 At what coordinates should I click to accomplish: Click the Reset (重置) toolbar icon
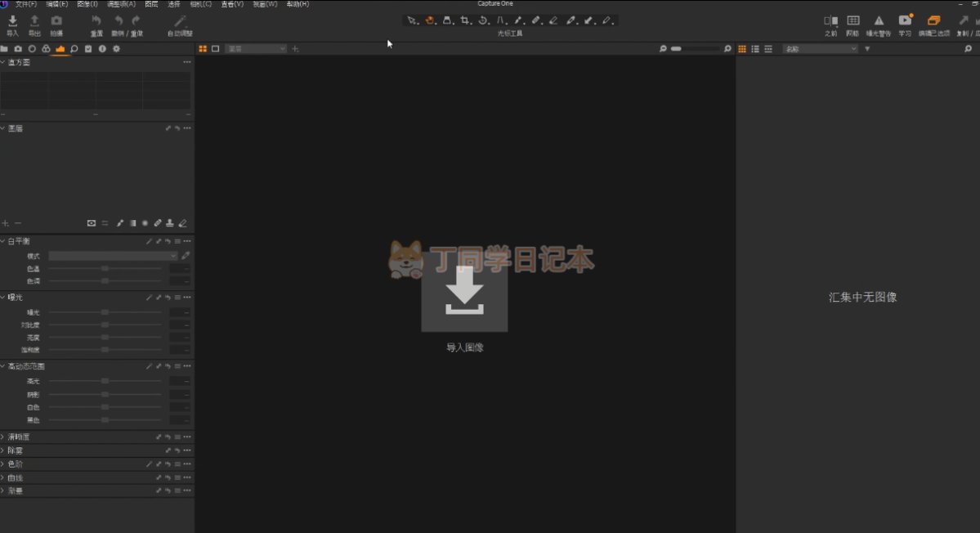96,21
